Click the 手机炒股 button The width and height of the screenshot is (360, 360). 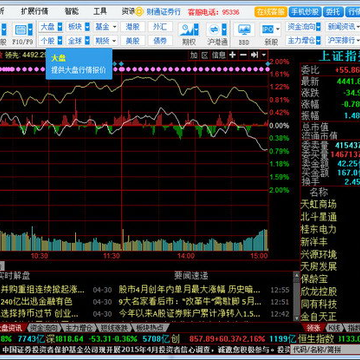[x=304, y=12]
